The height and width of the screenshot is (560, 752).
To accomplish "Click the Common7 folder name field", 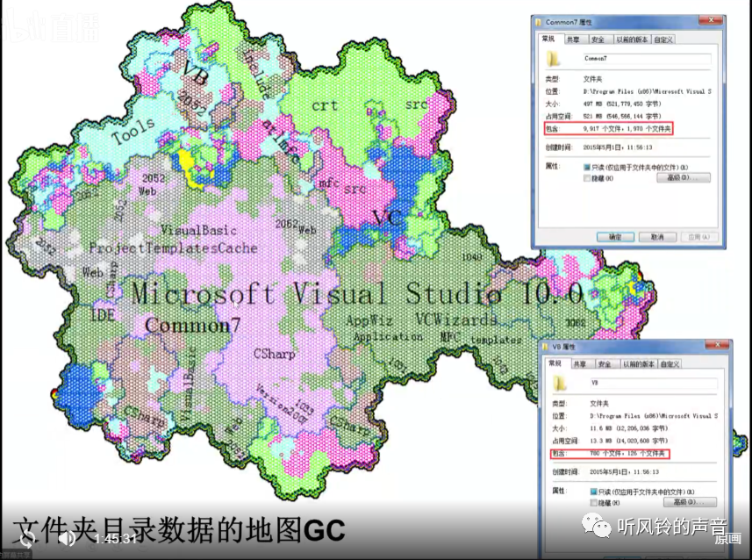I will point(647,59).
